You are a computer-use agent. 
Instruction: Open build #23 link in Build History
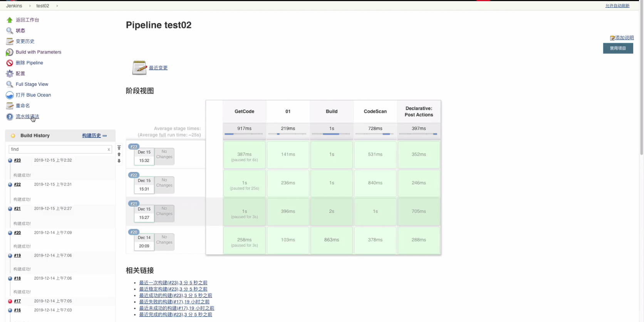tap(17, 160)
